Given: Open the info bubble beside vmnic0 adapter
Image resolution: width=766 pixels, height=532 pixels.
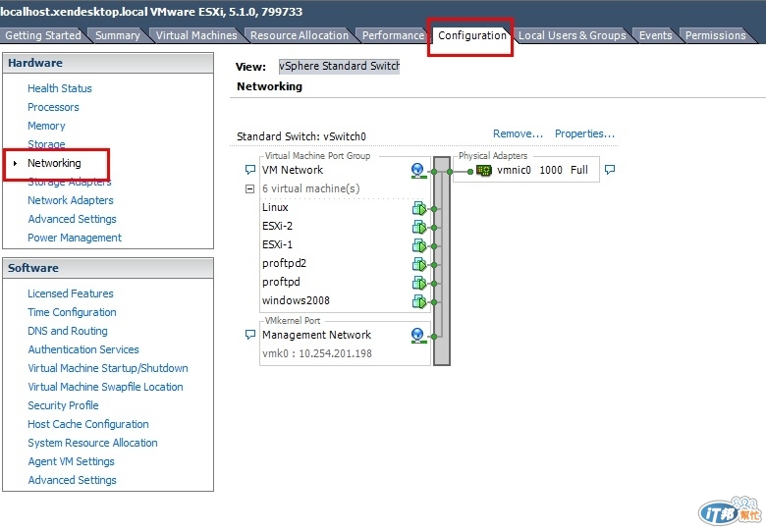Looking at the screenshot, I should point(610,170).
